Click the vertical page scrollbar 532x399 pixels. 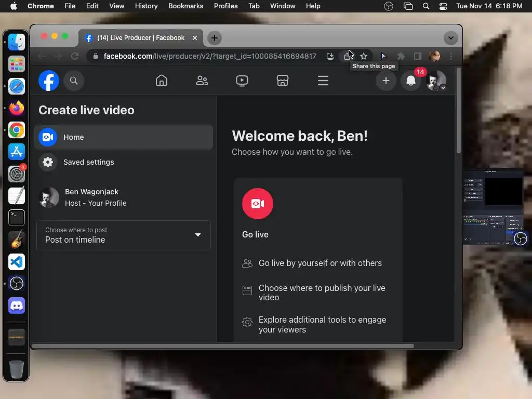point(458,111)
